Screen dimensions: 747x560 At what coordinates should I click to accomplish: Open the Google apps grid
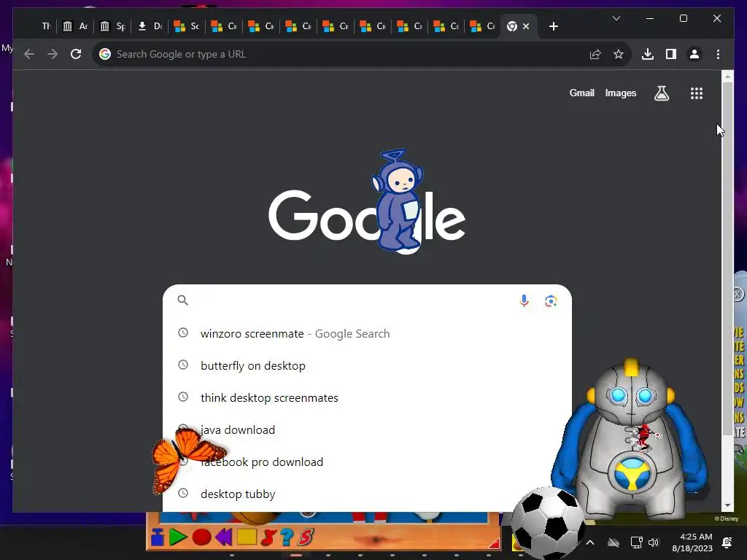pos(697,93)
